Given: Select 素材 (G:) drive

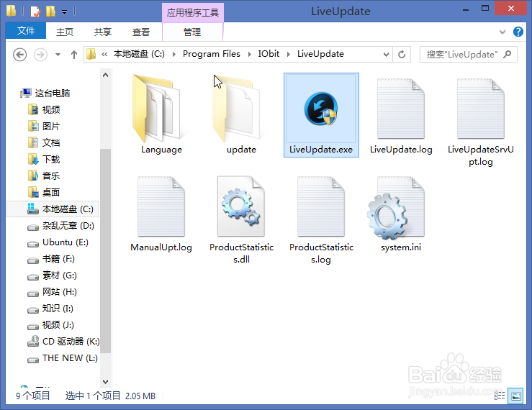Looking at the screenshot, I should click(x=52, y=275).
